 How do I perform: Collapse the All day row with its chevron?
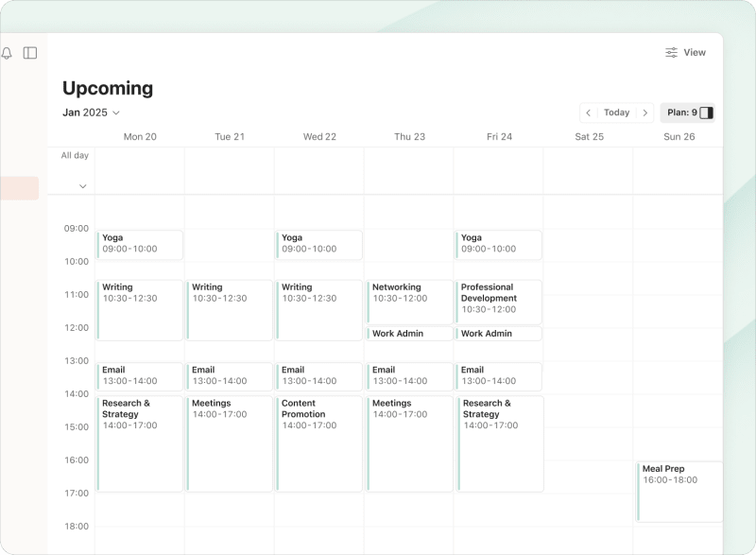pos(82,186)
